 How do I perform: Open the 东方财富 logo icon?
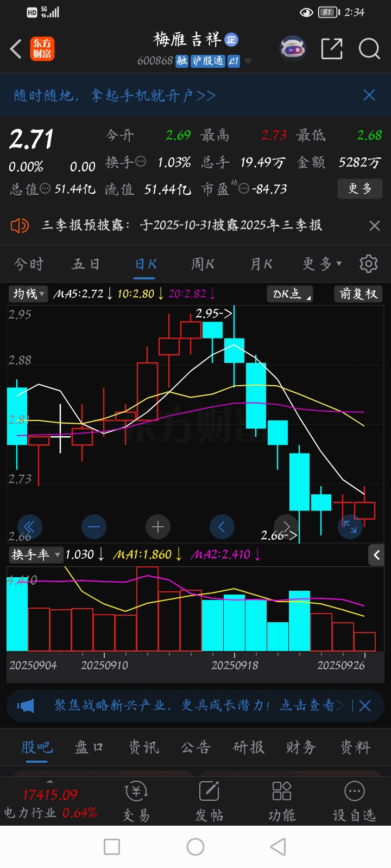pos(42,49)
